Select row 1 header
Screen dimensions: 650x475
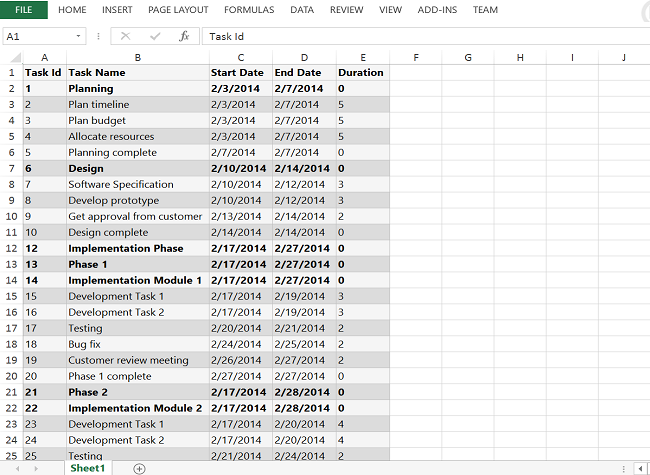tap(11, 73)
